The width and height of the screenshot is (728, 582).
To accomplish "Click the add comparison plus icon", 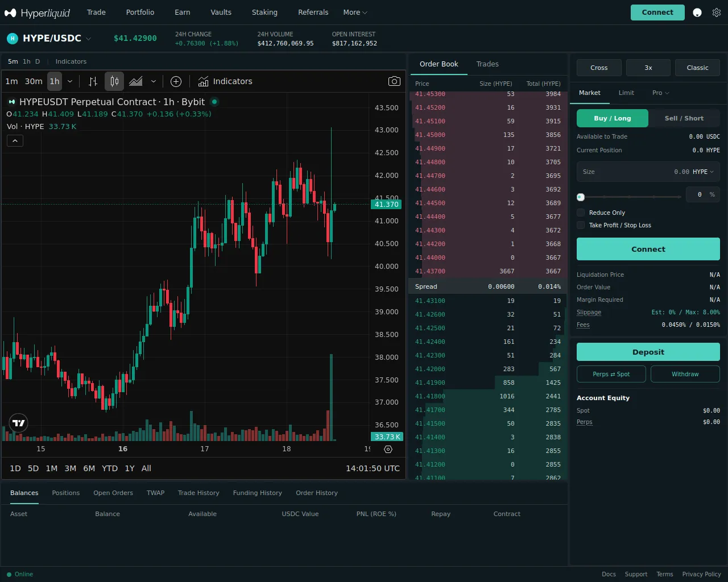I will 176,81.
